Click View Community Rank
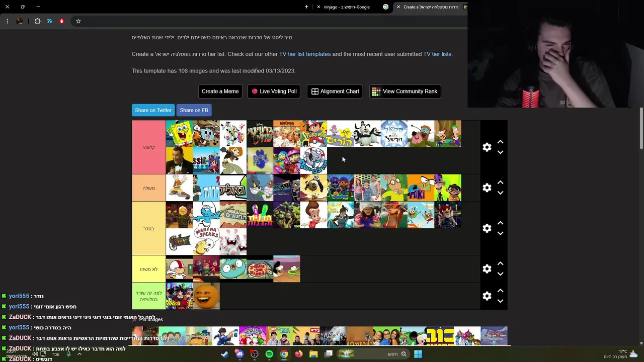 (405, 92)
